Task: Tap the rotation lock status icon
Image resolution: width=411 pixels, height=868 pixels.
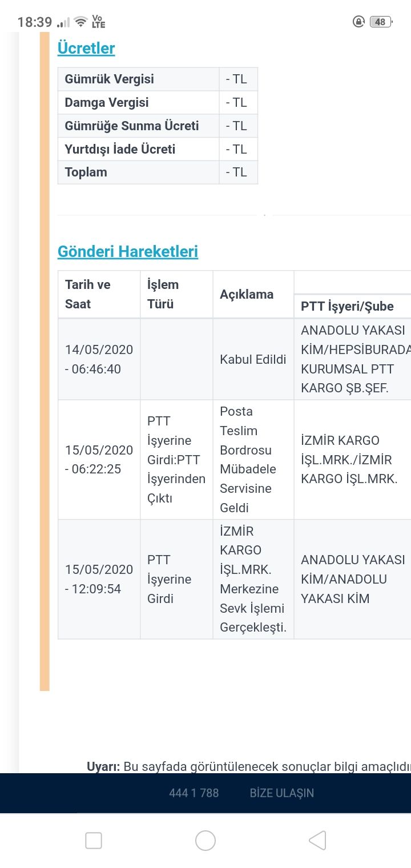Action: (358, 22)
